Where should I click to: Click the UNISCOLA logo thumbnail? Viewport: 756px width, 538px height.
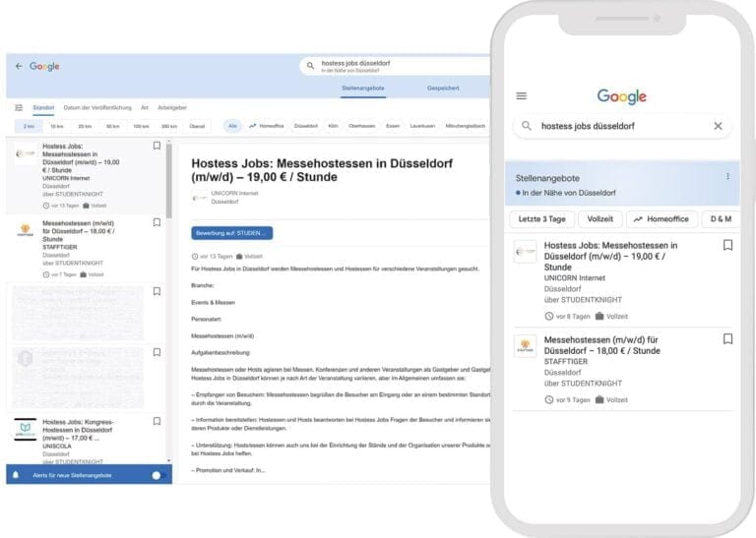[x=25, y=429]
